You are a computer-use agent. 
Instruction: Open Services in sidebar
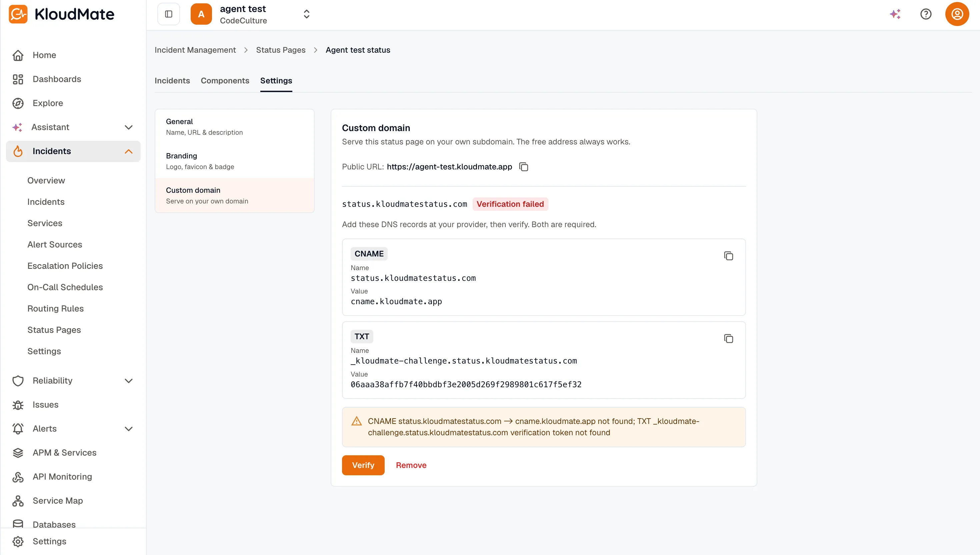(x=45, y=223)
